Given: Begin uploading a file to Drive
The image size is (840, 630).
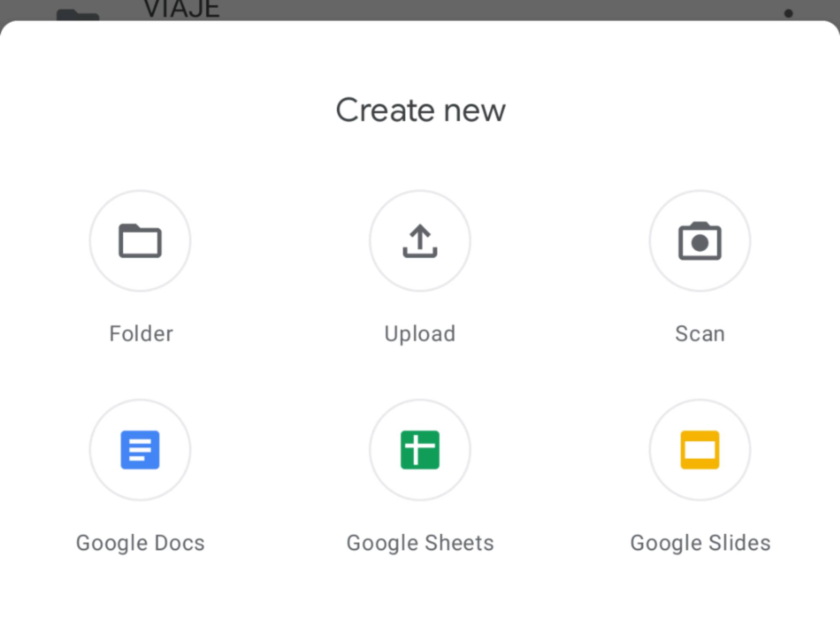Looking at the screenshot, I should (x=420, y=241).
